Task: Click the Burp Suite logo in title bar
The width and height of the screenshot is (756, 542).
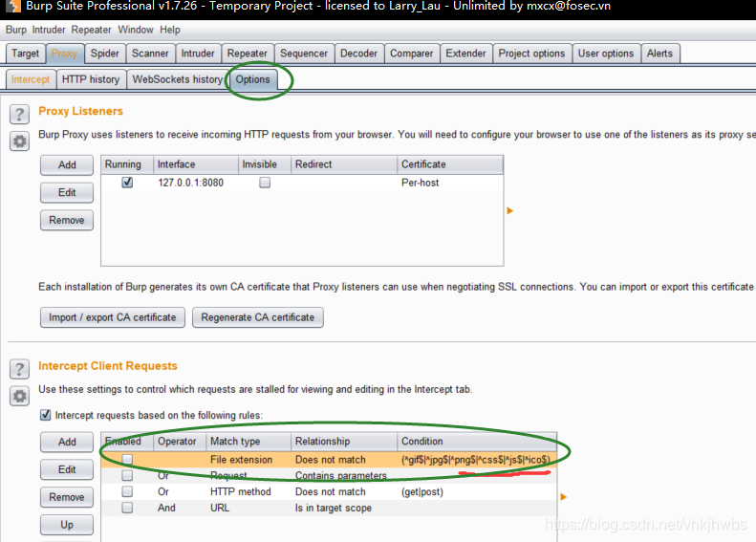Action: pyautogui.click(x=13, y=6)
